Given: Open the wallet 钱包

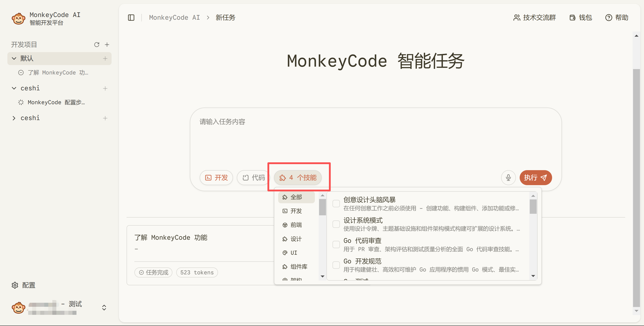Looking at the screenshot, I should pyautogui.click(x=580, y=17).
